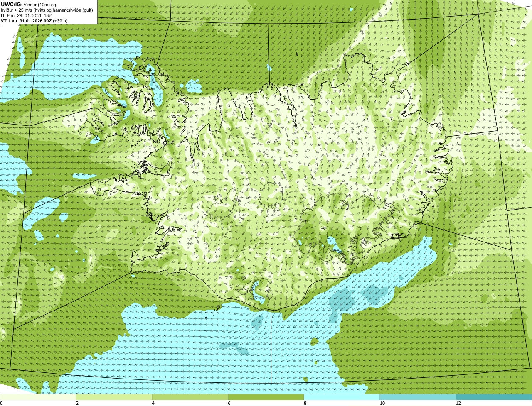The height and width of the screenshot is (406, 532).
Task: Click the "2" label on the color scale
Action: [77, 403]
